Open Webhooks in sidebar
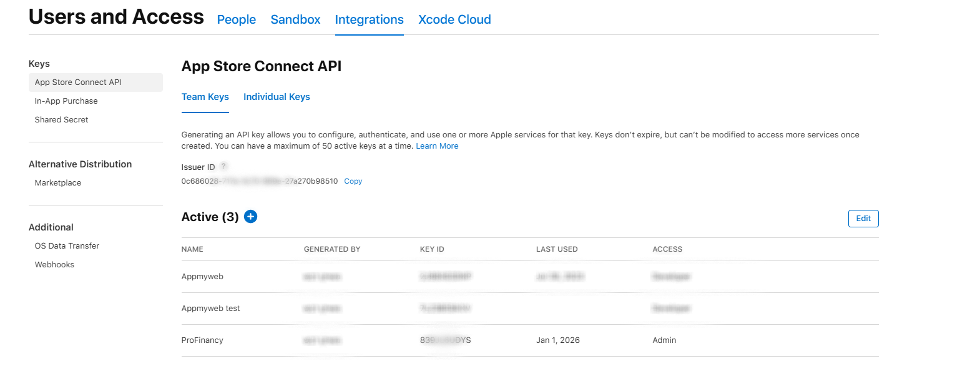 [x=54, y=265]
